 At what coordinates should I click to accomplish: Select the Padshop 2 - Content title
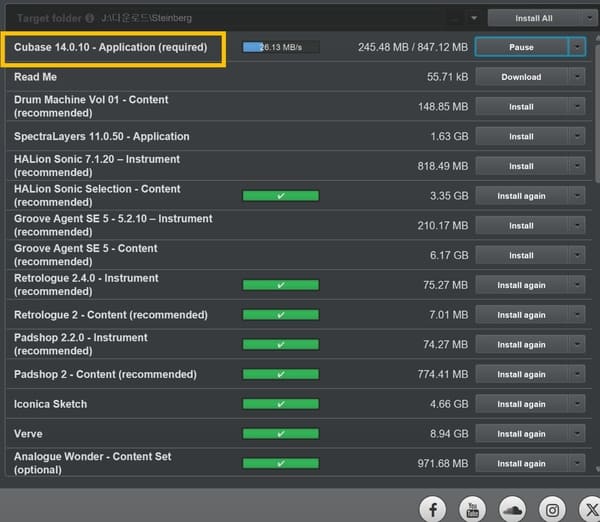[x=105, y=374]
